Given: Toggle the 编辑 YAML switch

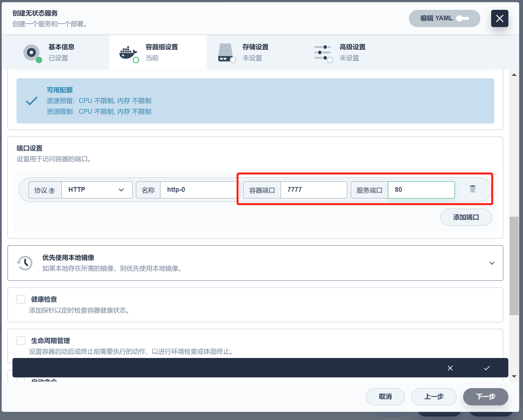Looking at the screenshot, I should [x=462, y=18].
